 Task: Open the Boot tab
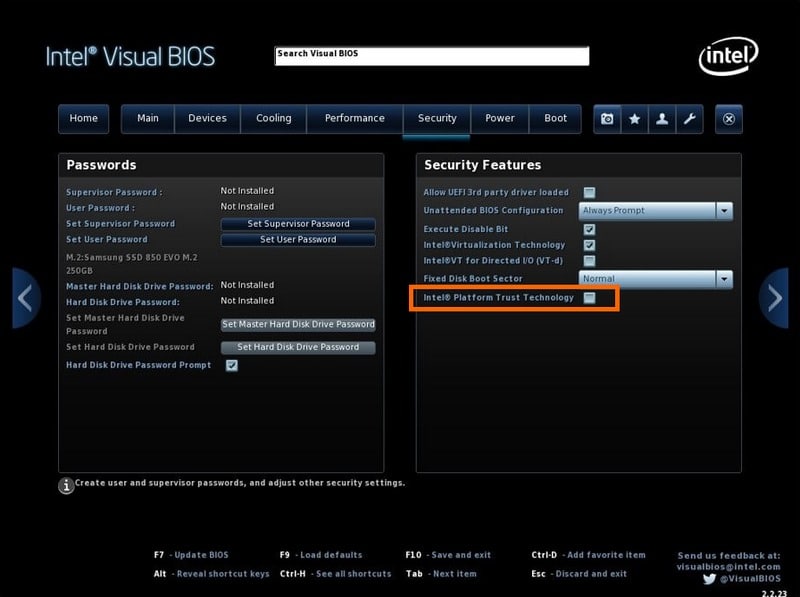[x=555, y=118]
